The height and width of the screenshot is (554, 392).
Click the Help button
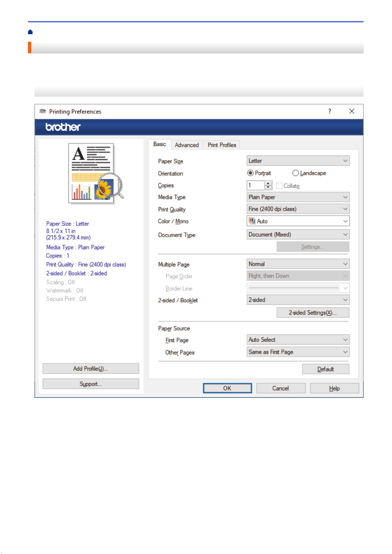pos(334,388)
